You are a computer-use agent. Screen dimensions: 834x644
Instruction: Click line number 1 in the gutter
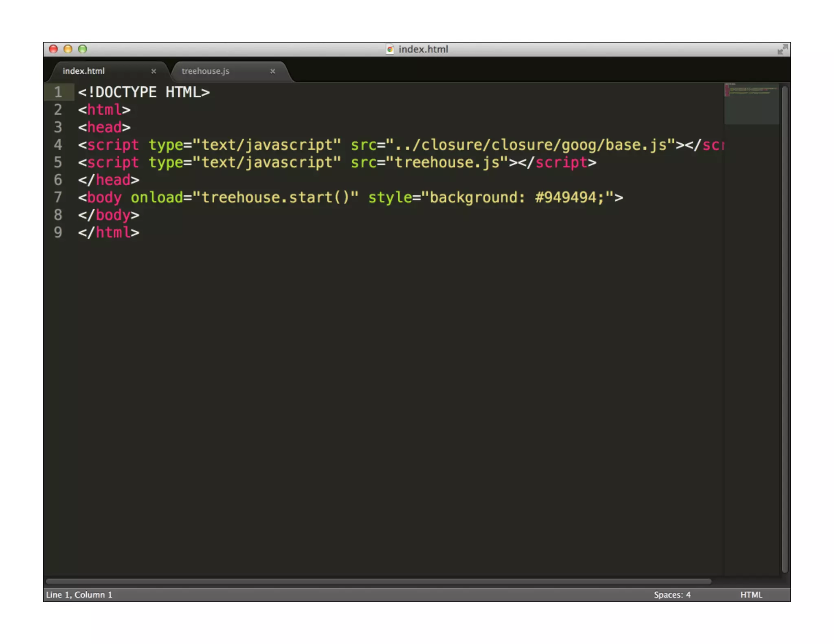point(58,92)
